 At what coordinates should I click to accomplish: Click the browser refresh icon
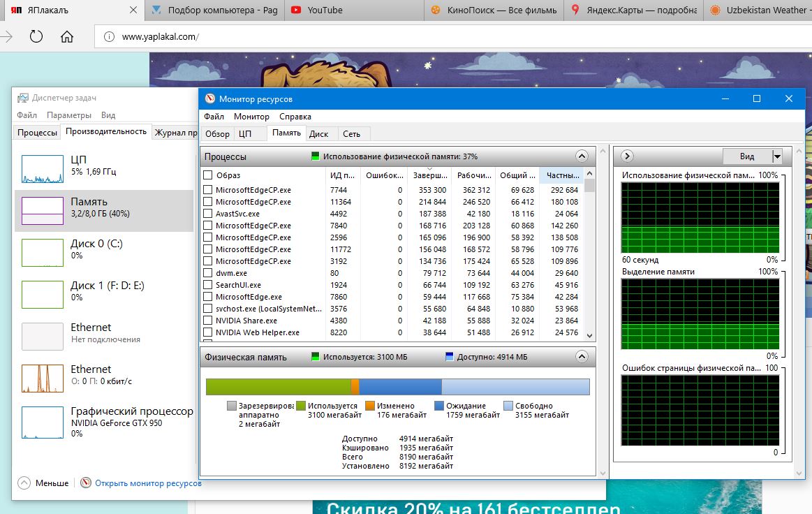(36, 37)
